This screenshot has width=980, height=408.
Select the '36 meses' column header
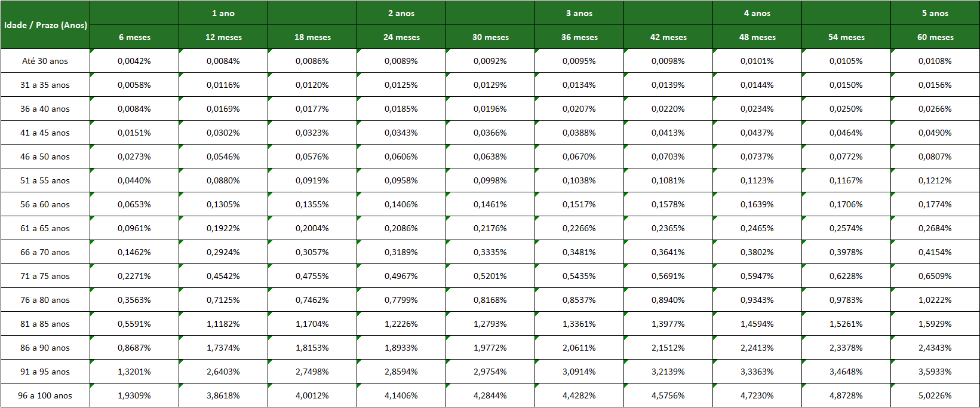[579, 37]
